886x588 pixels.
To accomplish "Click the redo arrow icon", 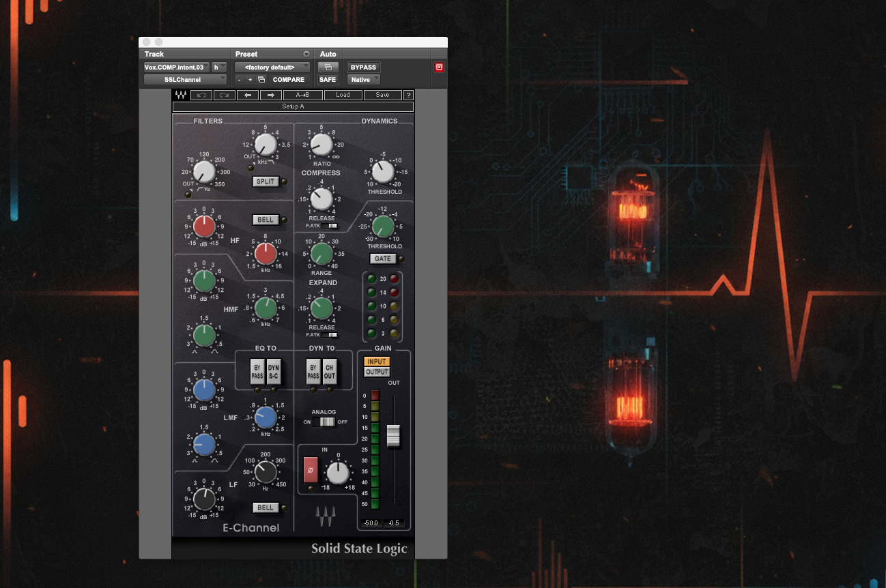I will point(224,95).
